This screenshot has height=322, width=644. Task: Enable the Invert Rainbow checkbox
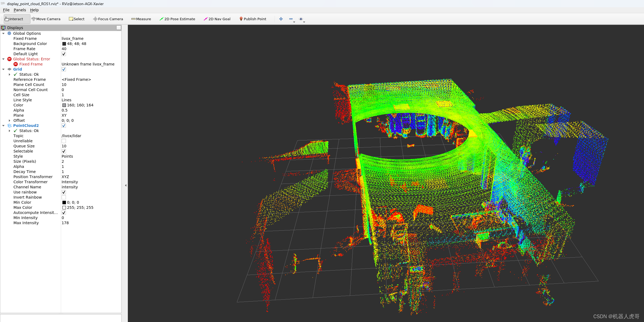tap(64, 197)
